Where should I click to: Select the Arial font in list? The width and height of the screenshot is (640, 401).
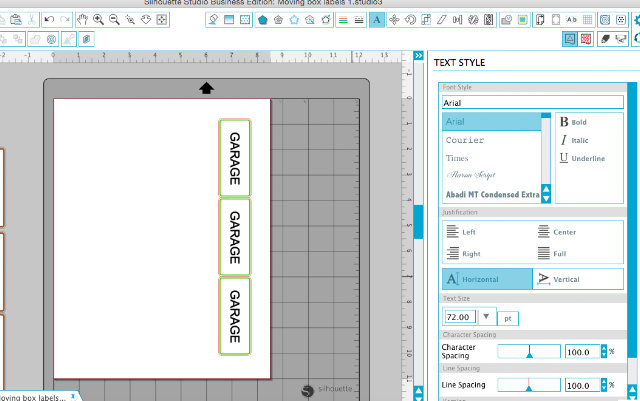point(491,122)
